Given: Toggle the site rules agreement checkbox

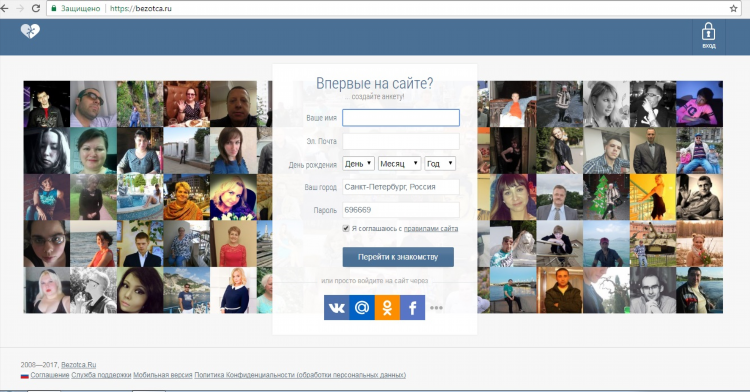Looking at the screenshot, I should coord(346,229).
